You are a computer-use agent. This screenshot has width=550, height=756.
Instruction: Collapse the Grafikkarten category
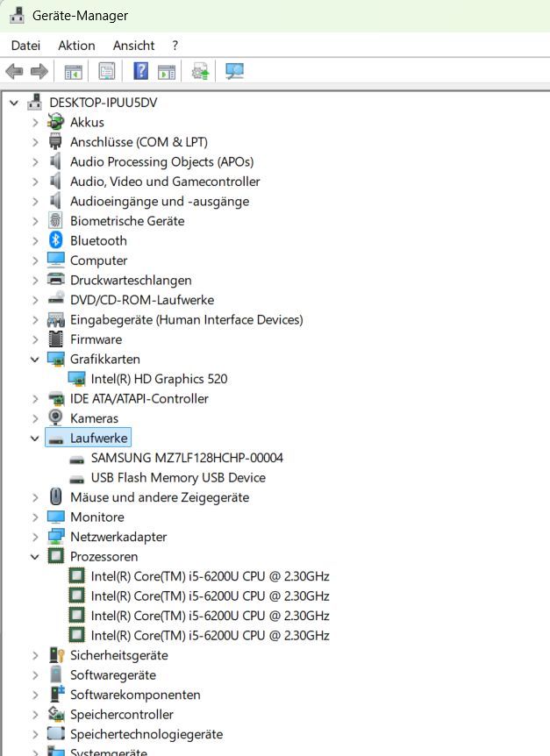pyautogui.click(x=35, y=360)
